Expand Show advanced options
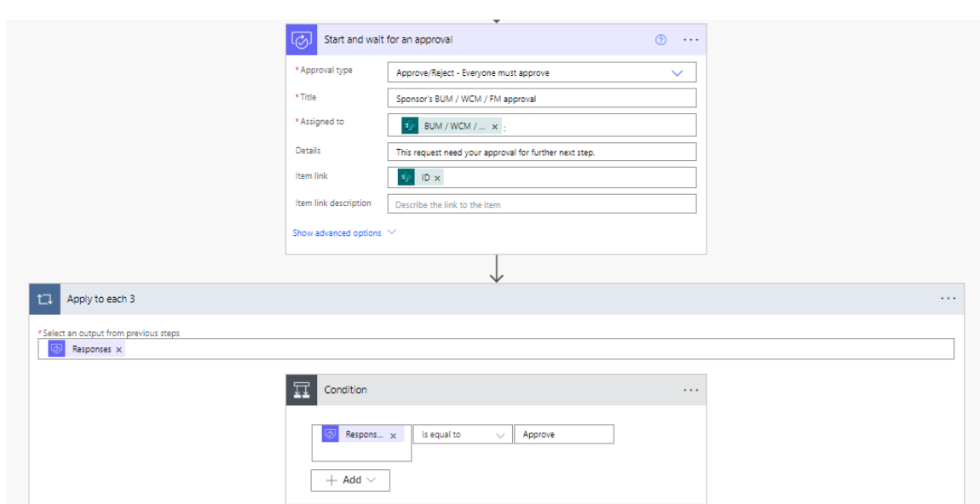The image size is (980, 504). pyautogui.click(x=344, y=232)
